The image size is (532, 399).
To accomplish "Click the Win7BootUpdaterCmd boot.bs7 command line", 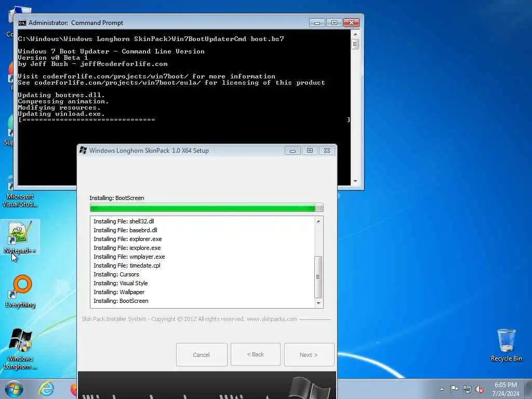I will click(x=151, y=38).
